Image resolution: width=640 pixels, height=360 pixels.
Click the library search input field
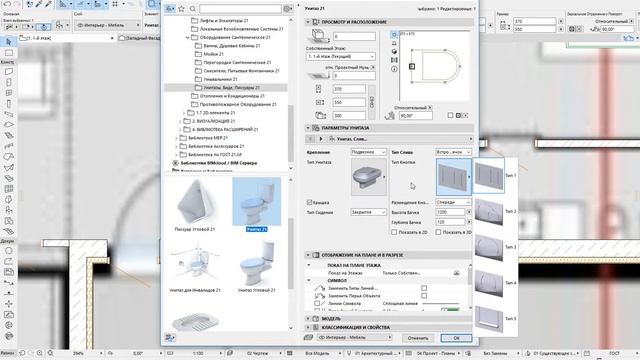tap(240, 9)
